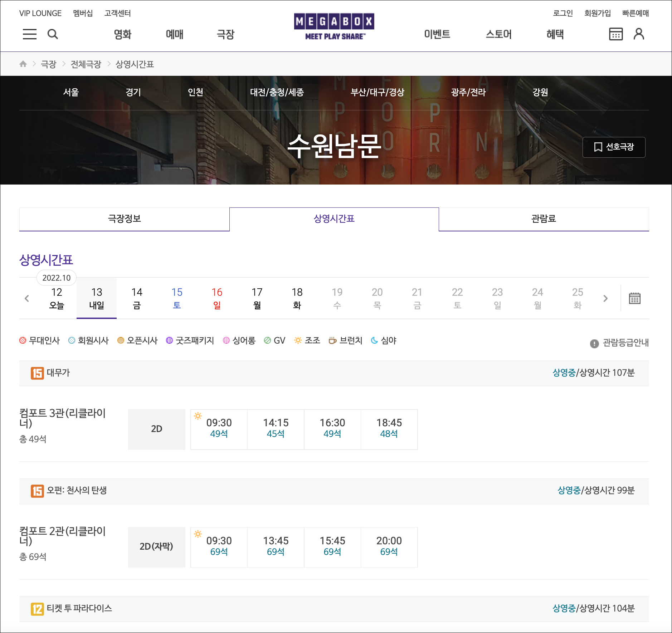Show previous dates with left arrow
672x633 pixels.
tap(27, 298)
